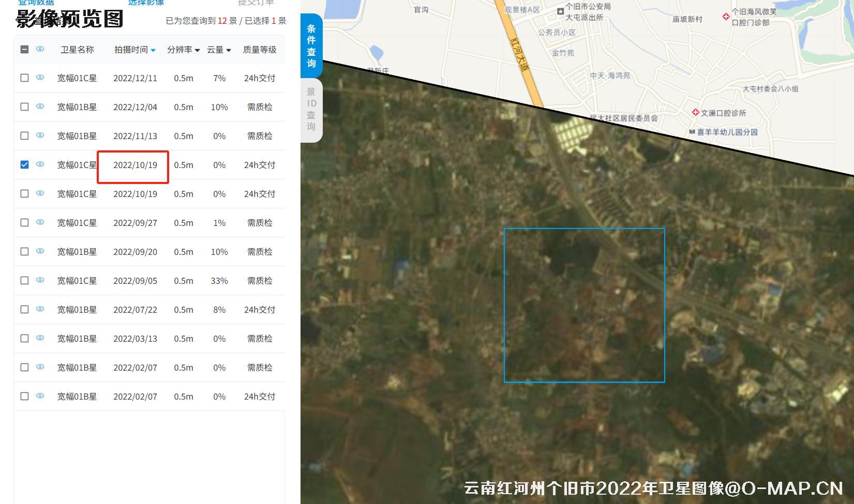
Task: Click the preview eye icon in the table header
Action: pyautogui.click(x=40, y=50)
